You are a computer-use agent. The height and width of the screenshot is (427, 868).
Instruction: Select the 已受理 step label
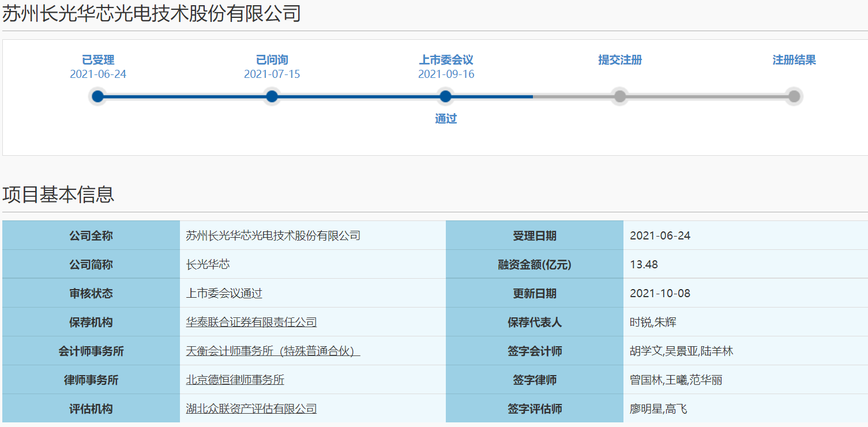(98, 60)
